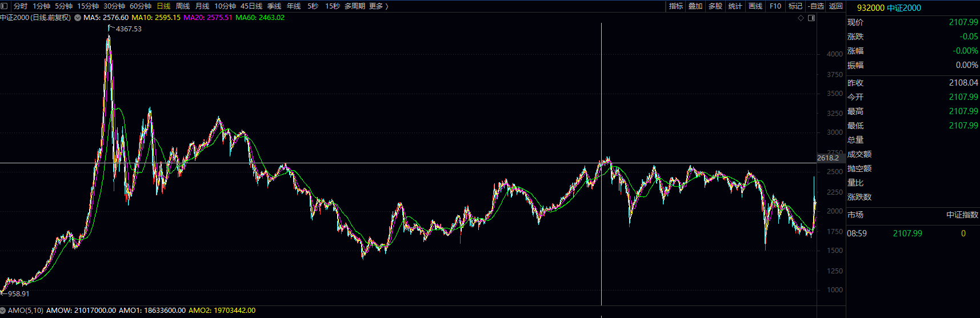
Task: Select the 30分钟 period tab
Action: click(114, 6)
